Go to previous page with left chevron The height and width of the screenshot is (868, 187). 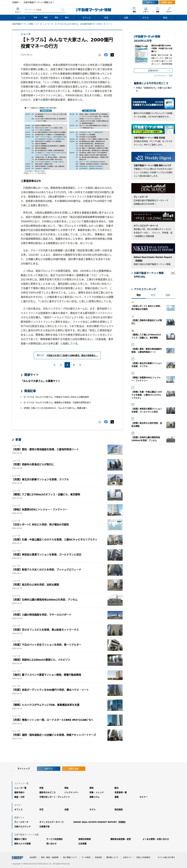[x=54, y=365]
